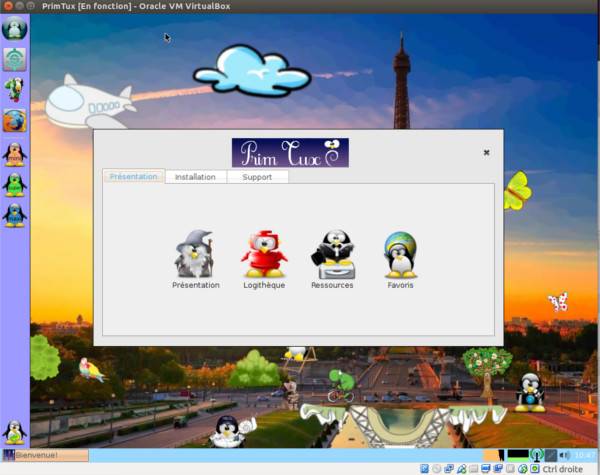
Task: Select the Présentation tab
Action: [x=134, y=176]
